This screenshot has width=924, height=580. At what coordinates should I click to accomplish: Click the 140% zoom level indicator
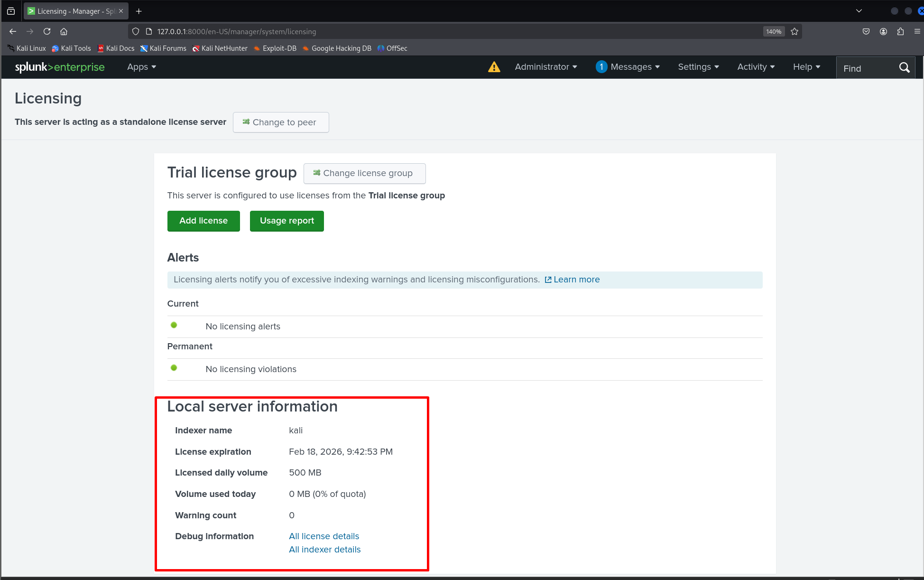tap(774, 31)
